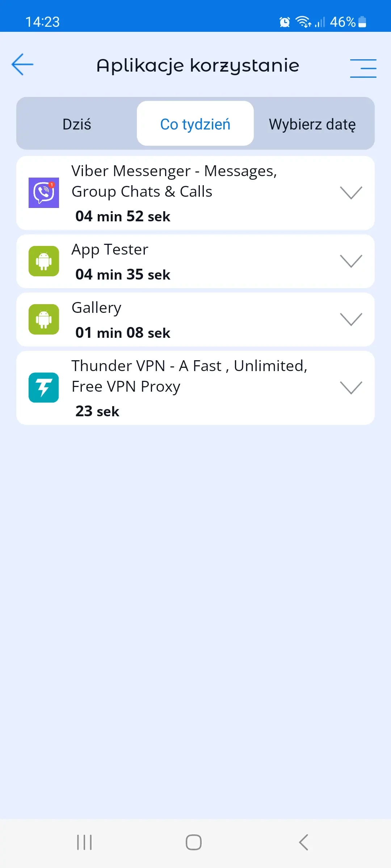Expand the Thunder VPN usage details
391x868 pixels.
pyautogui.click(x=351, y=388)
